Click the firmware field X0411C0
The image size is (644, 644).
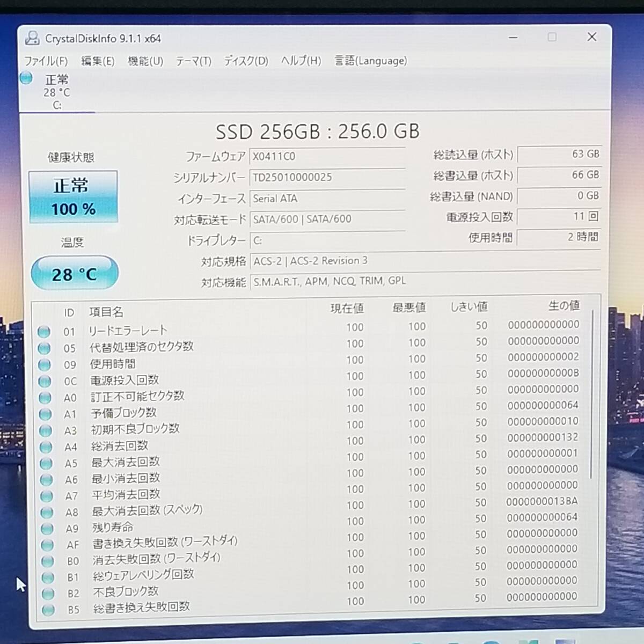[327, 156]
